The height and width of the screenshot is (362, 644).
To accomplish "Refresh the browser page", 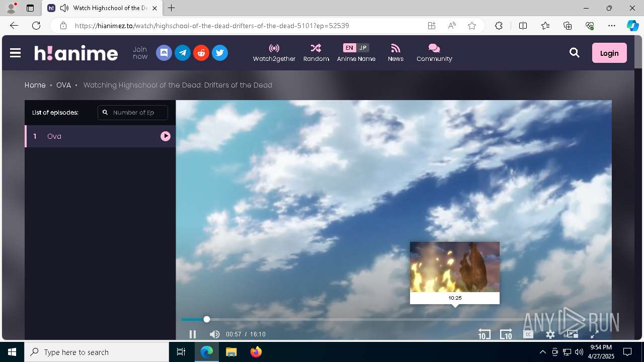I will coord(36,26).
